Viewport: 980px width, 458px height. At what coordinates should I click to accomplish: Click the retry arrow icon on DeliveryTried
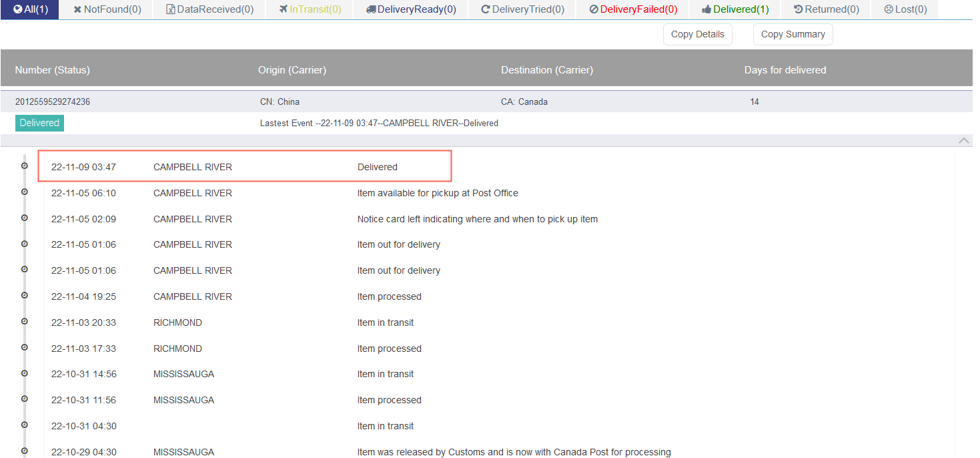click(485, 9)
